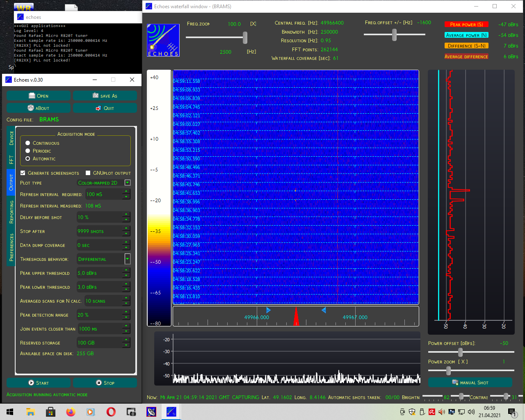
Task: Click Save As to save the configuration
Action: pos(105,96)
